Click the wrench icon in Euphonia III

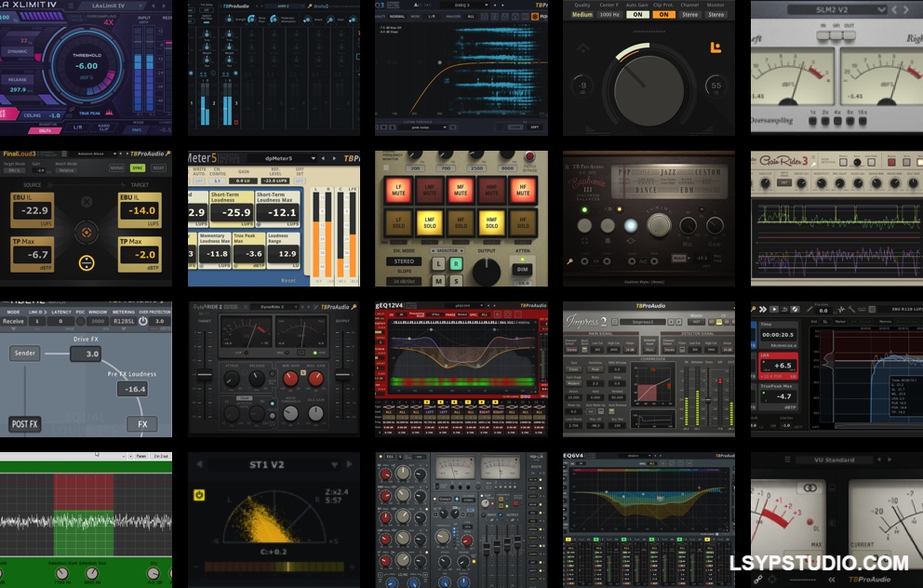pyautogui.click(x=568, y=261)
